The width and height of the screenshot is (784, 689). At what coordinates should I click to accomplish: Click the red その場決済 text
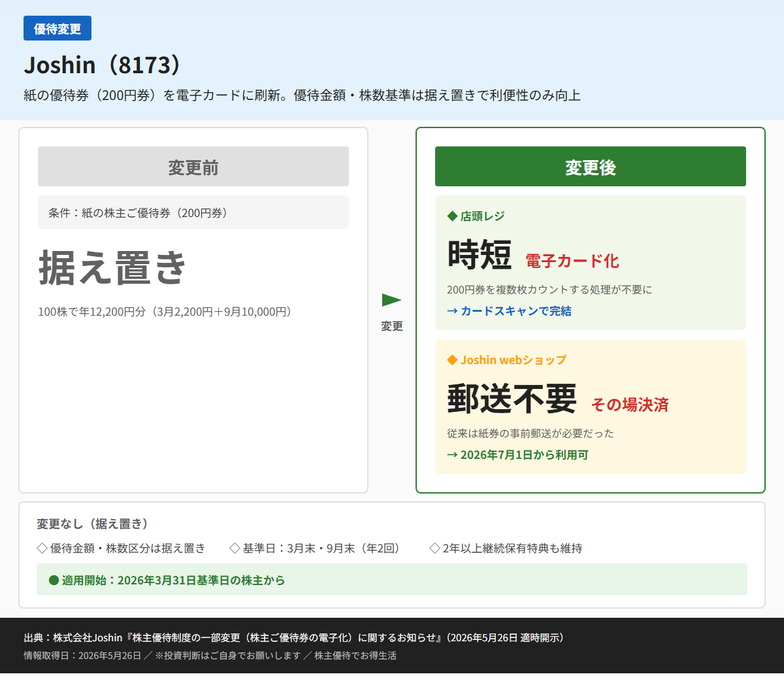click(x=630, y=405)
